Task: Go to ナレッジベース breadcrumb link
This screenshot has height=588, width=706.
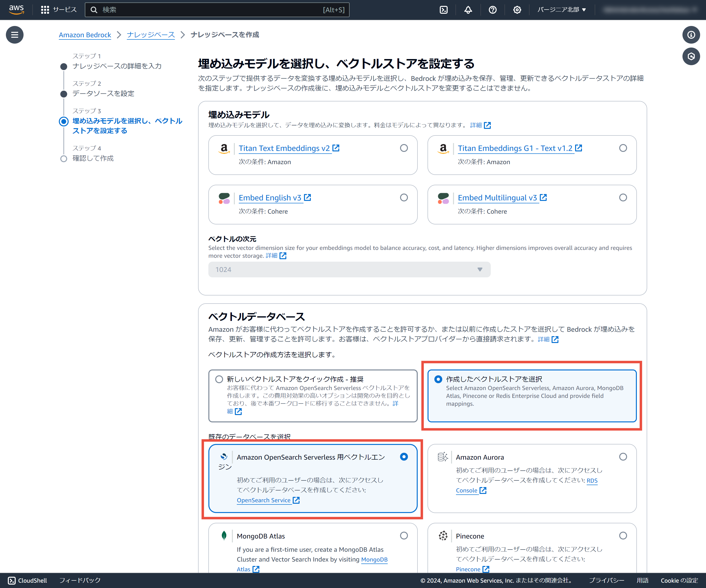Action: pyautogui.click(x=151, y=35)
